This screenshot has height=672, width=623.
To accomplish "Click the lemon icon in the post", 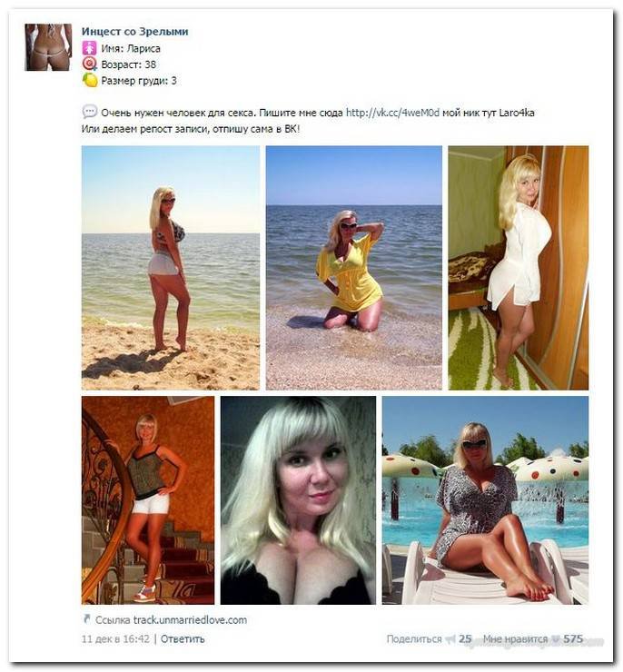I will [90, 80].
